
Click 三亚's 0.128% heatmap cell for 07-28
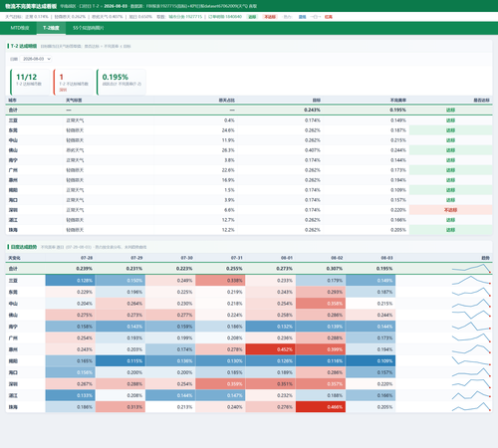click(x=71, y=281)
